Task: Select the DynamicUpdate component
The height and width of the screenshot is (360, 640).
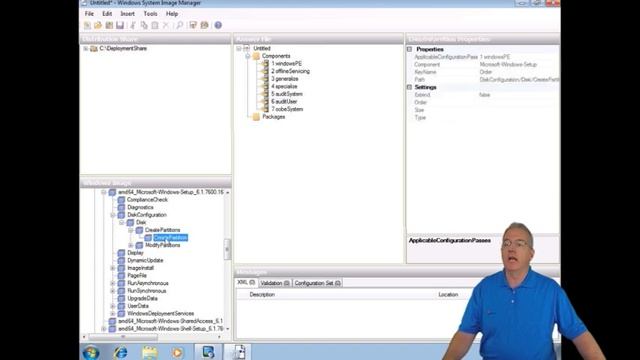Action: pyautogui.click(x=145, y=260)
